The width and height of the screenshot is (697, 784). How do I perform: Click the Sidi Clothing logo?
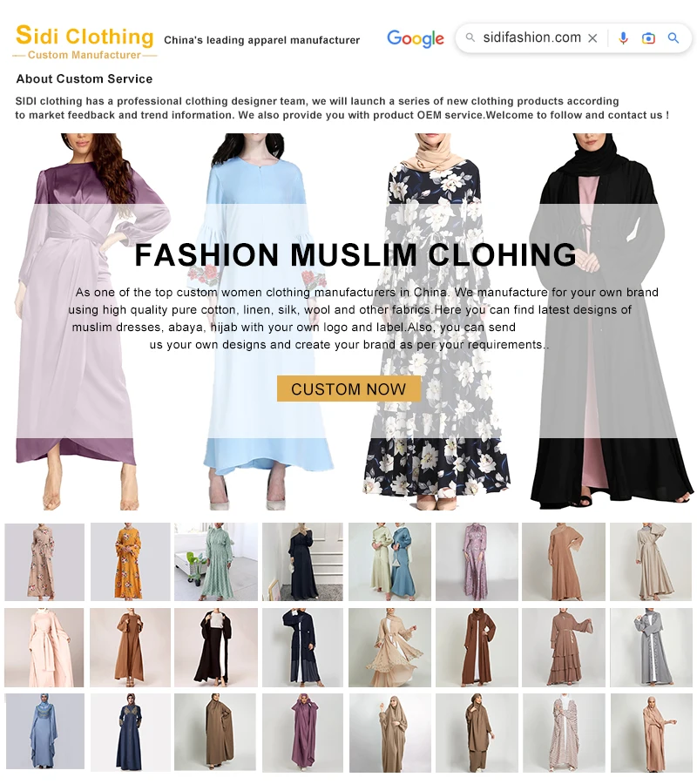pos(85,42)
